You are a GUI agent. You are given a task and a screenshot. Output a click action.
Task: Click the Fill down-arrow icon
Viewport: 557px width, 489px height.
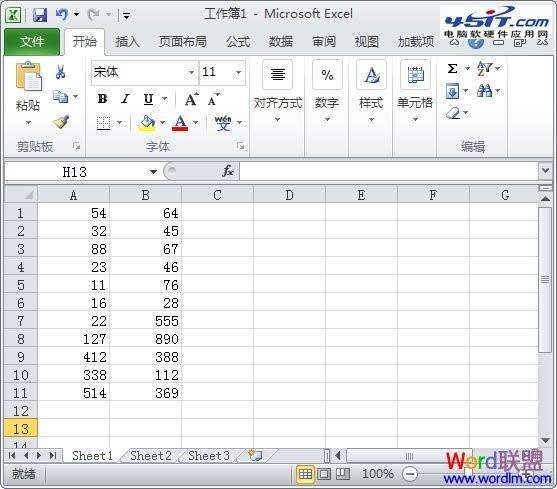pyautogui.click(x=452, y=91)
